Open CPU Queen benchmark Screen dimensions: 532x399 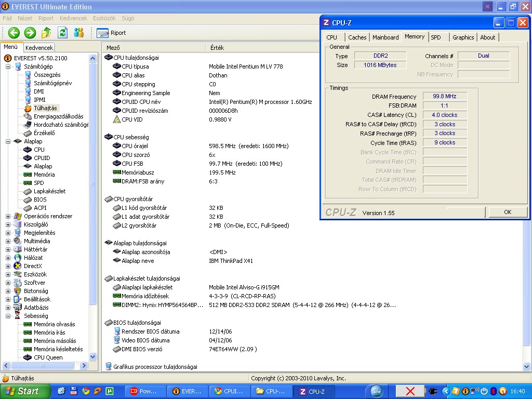(x=48, y=357)
